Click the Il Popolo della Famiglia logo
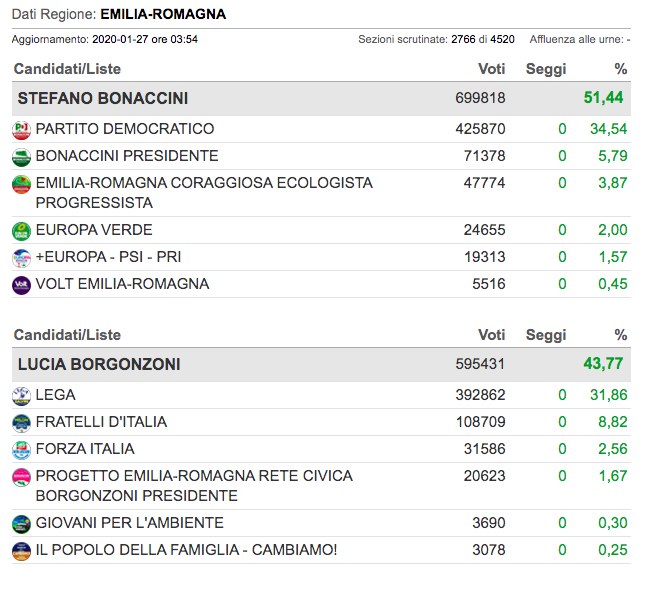Viewport: 646px width, 589px height. coord(21,552)
